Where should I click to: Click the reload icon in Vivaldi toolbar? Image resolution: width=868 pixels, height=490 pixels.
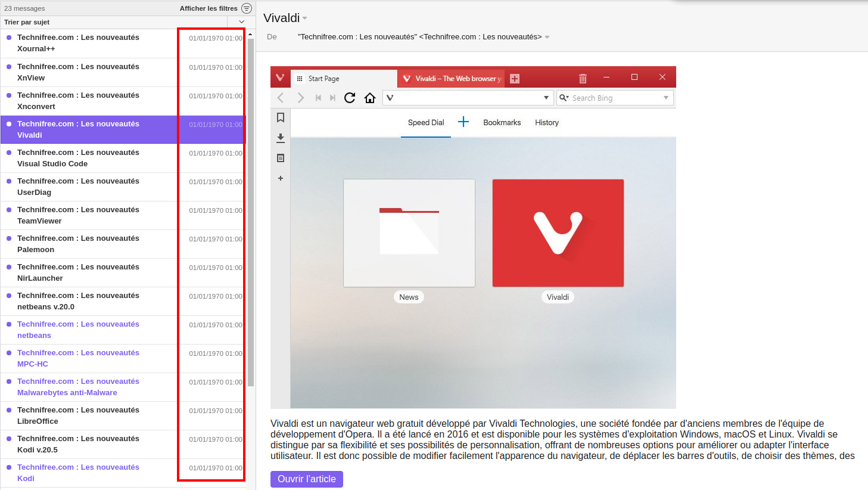coord(350,98)
